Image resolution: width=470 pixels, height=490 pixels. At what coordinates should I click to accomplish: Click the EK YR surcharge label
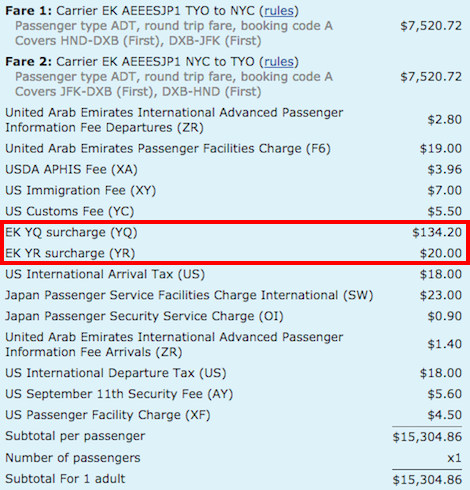point(70,253)
